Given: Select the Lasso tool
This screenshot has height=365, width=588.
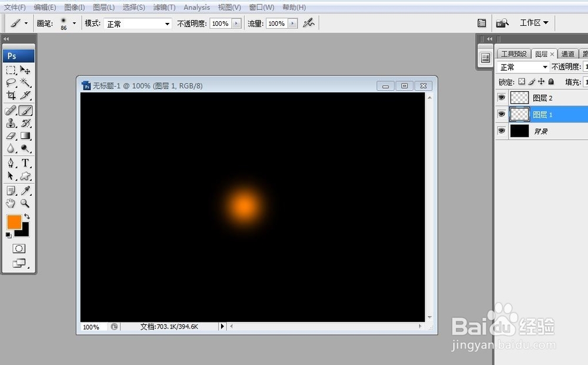Looking at the screenshot, I should [11, 83].
